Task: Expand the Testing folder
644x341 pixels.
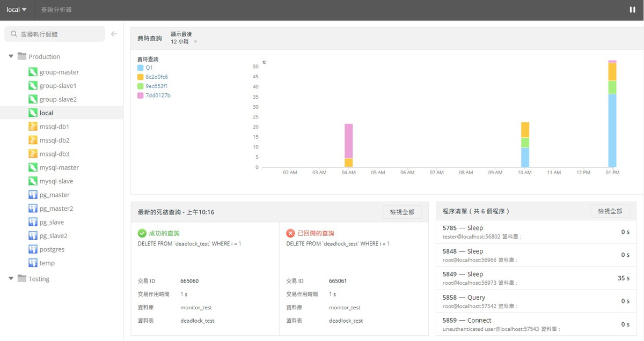Action: coord(11,278)
